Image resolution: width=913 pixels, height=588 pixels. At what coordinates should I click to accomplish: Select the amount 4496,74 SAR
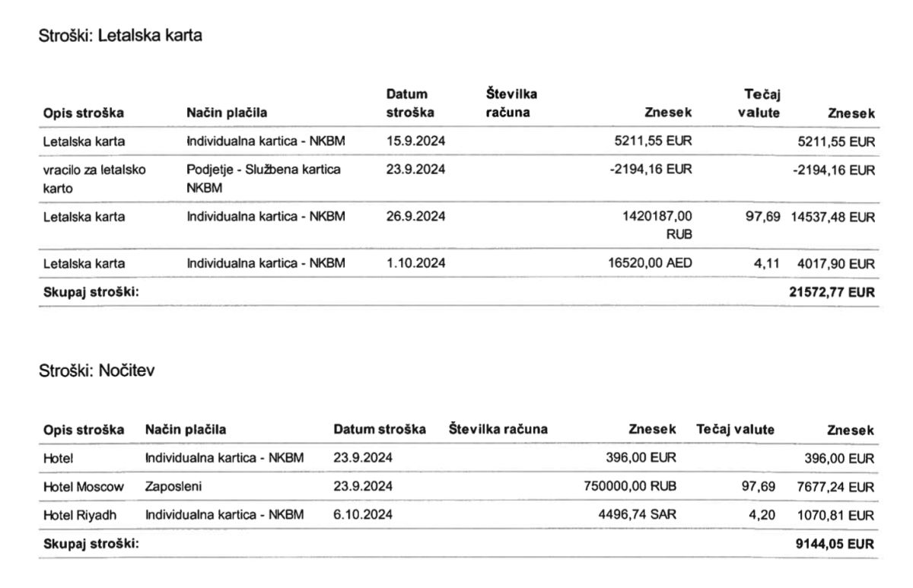point(638,515)
